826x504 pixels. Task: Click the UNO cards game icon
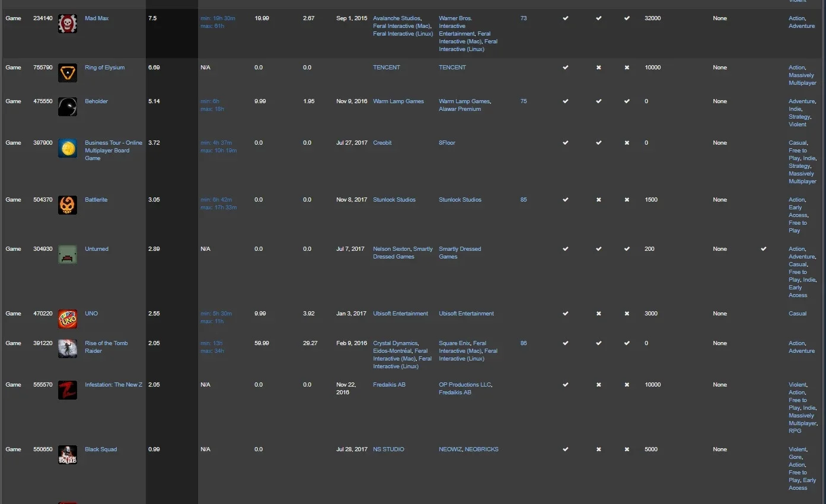click(68, 320)
